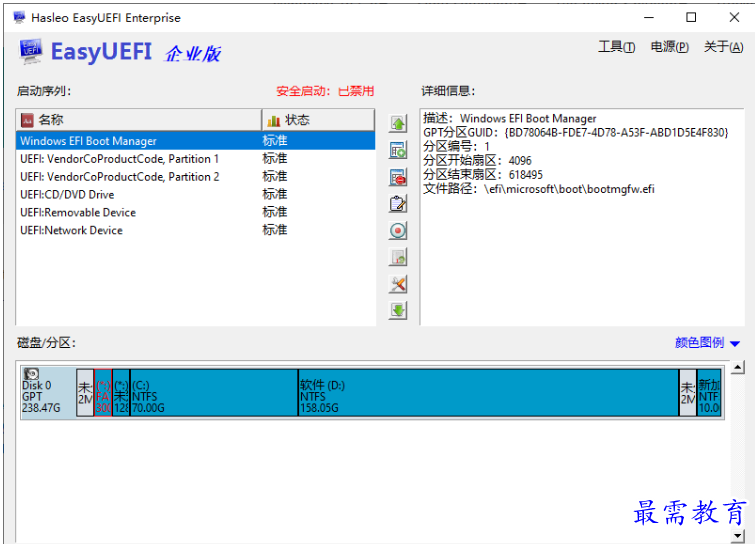This screenshot has width=755, height=544.
Task: Click disk panel scrollbar up arrow
Action: [x=738, y=368]
